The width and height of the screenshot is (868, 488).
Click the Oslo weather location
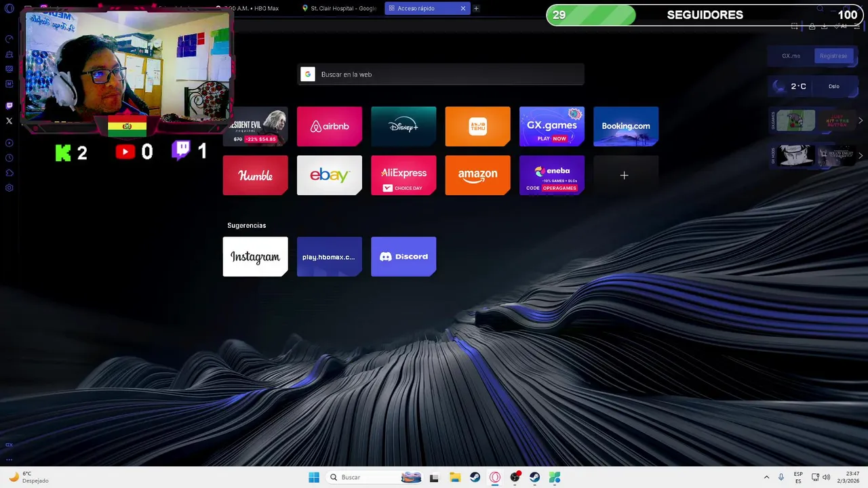pos(834,86)
